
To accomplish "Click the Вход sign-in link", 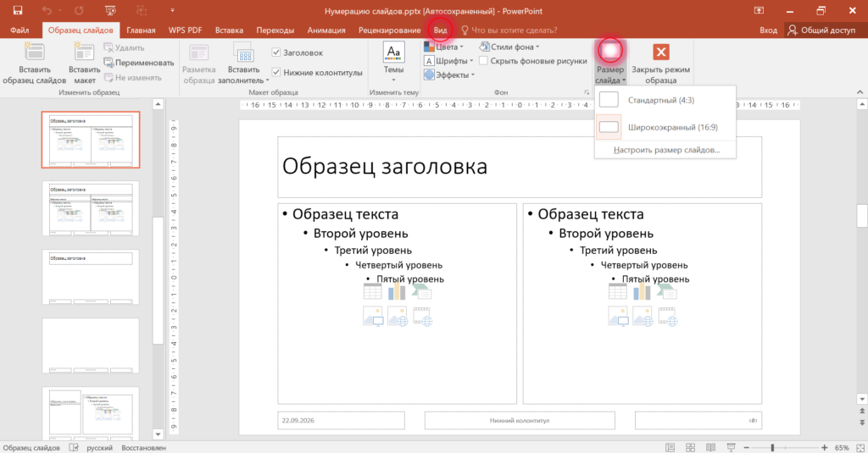I will coord(768,30).
